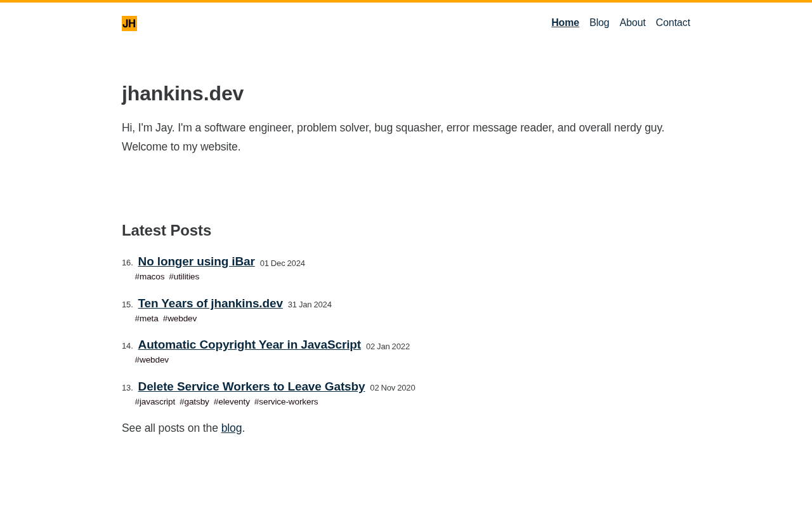Follow the "blog" link in See all posts
Screen dimensions: 812x508
232,428
